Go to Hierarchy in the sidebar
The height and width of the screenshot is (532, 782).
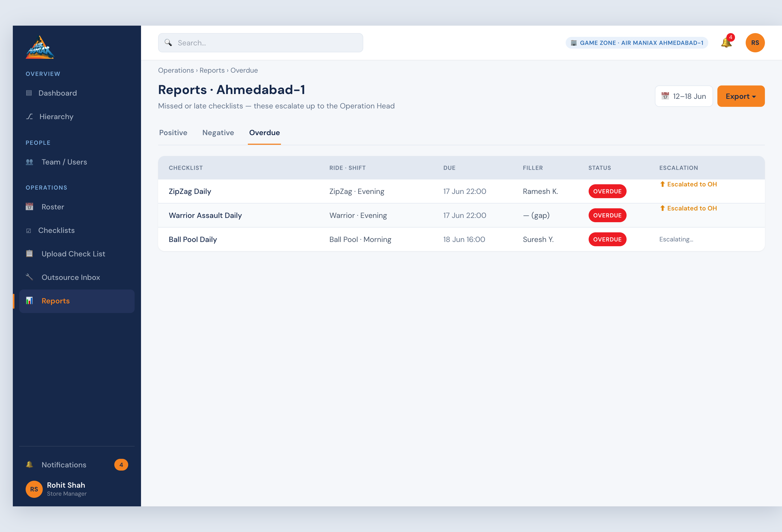tap(77, 116)
